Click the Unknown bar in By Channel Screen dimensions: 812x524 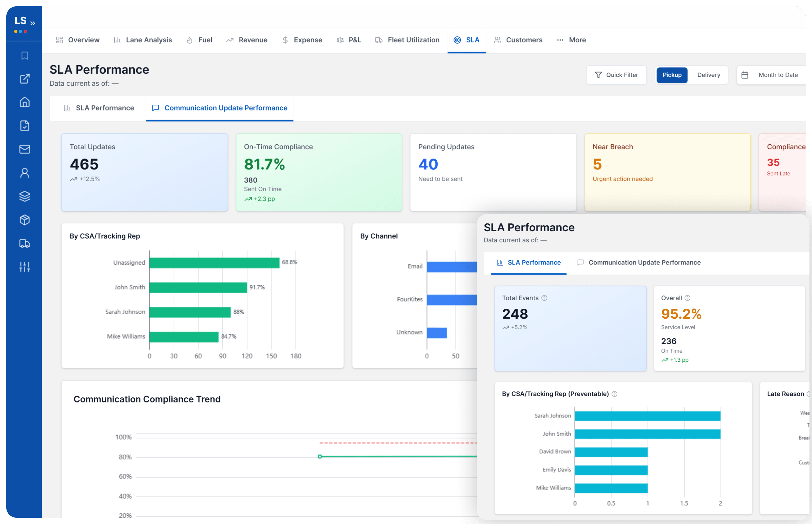437,333
